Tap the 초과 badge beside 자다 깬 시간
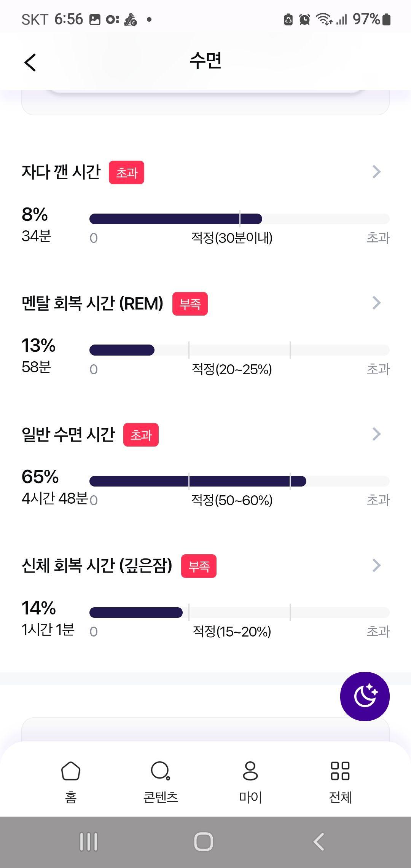Screen dimensions: 411x868 (x=126, y=172)
